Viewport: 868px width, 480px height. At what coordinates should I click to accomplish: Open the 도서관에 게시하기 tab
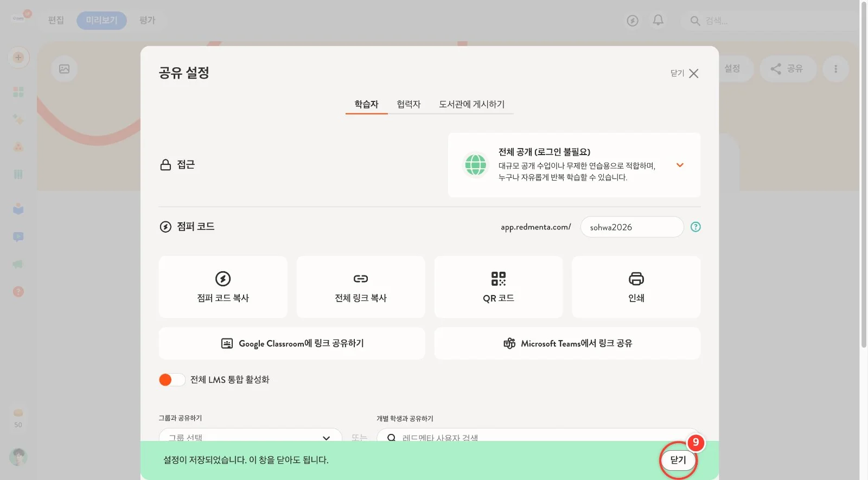pyautogui.click(x=471, y=104)
